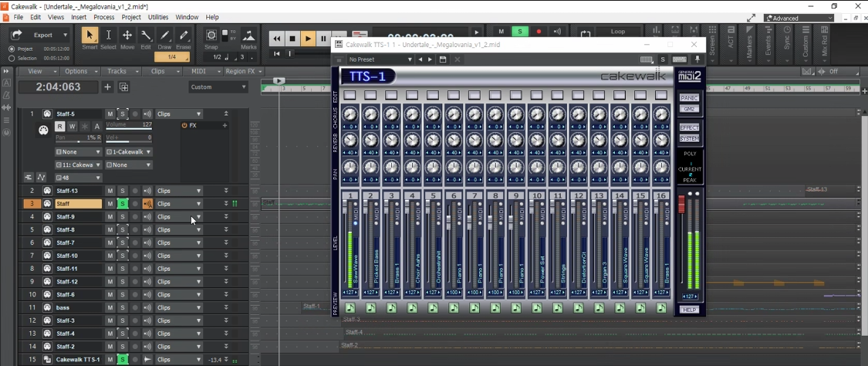Open the Views menu
Image resolution: width=868 pixels, height=366 pixels.
56,17
